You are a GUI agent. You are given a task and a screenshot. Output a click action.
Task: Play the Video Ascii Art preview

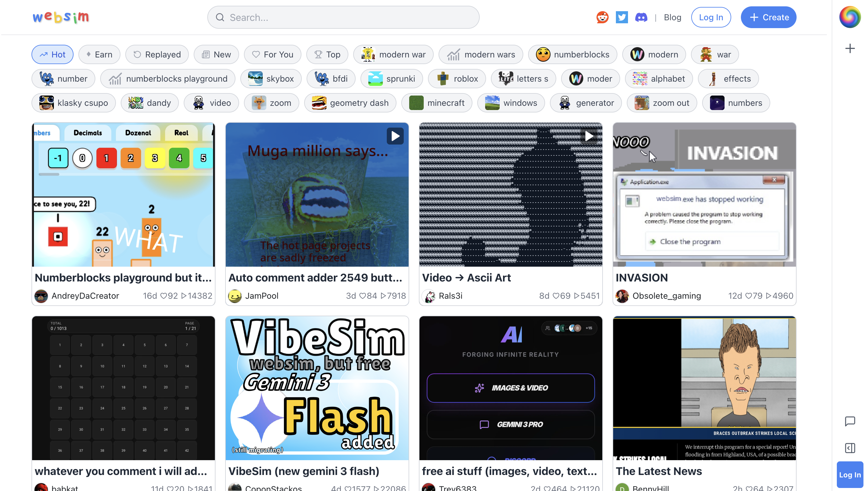[x=589, y=136]
